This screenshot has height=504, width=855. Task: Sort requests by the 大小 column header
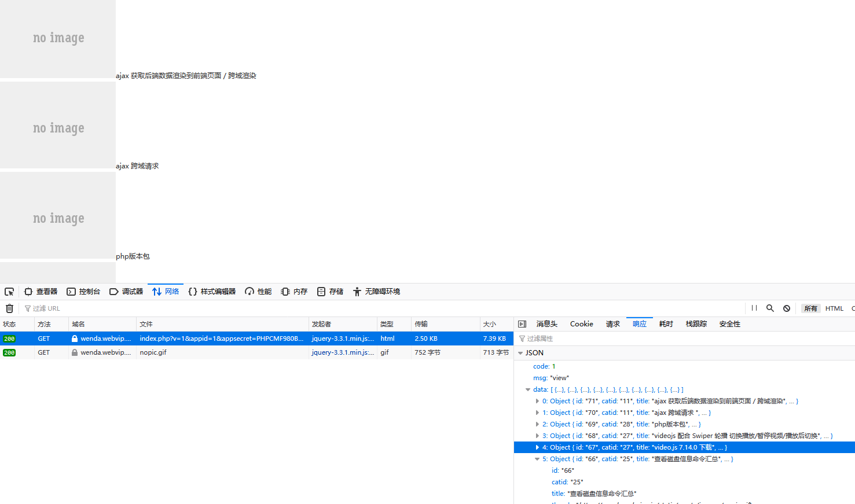coord(490,324)
